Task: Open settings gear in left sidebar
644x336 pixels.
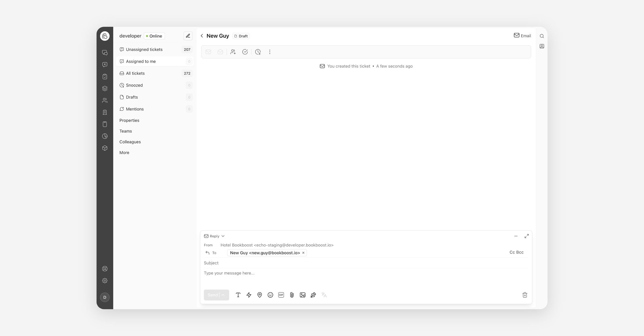Action: (x=105, y=281)
